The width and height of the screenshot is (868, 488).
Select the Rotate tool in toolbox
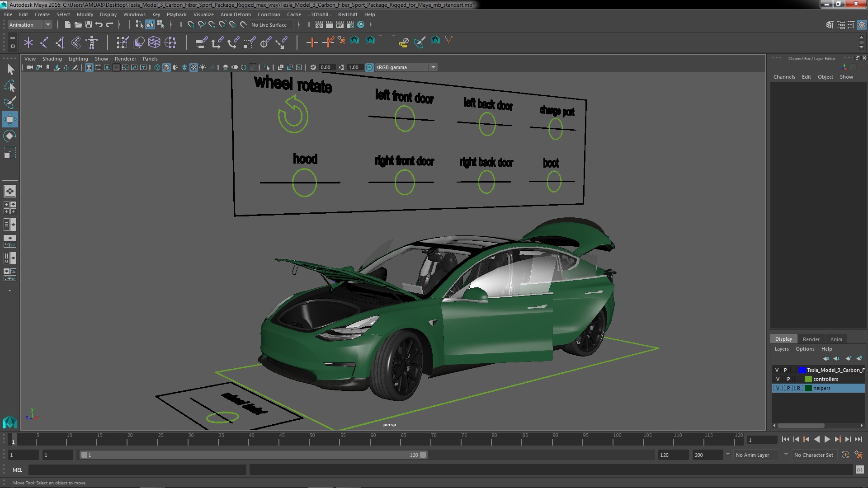coord(10,136)
